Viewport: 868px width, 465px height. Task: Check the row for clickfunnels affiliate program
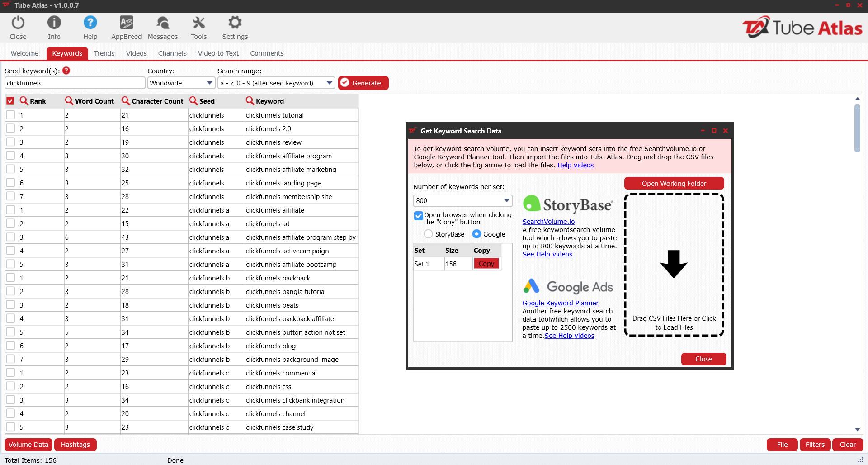10,156
